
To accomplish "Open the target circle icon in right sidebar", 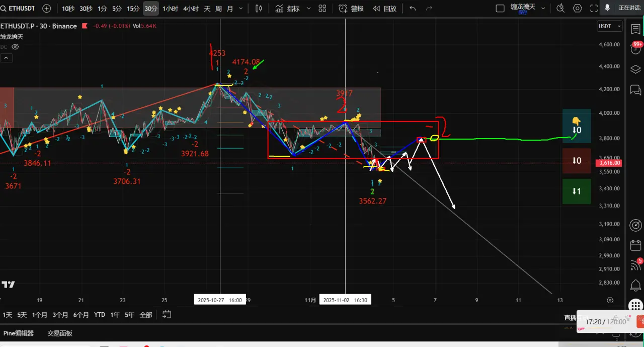I will (635, 225).
